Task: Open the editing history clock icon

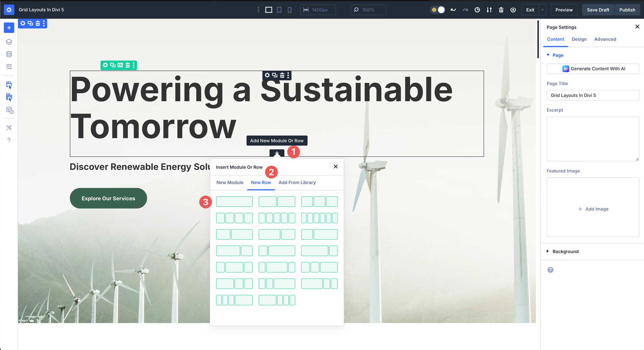Action: pyautogui.click(x=477, y=10)
